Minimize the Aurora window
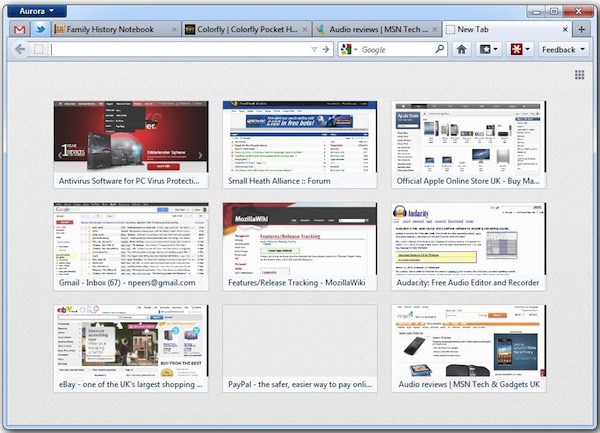Screen dimensions: 600x433 click(x=536, y=11)
